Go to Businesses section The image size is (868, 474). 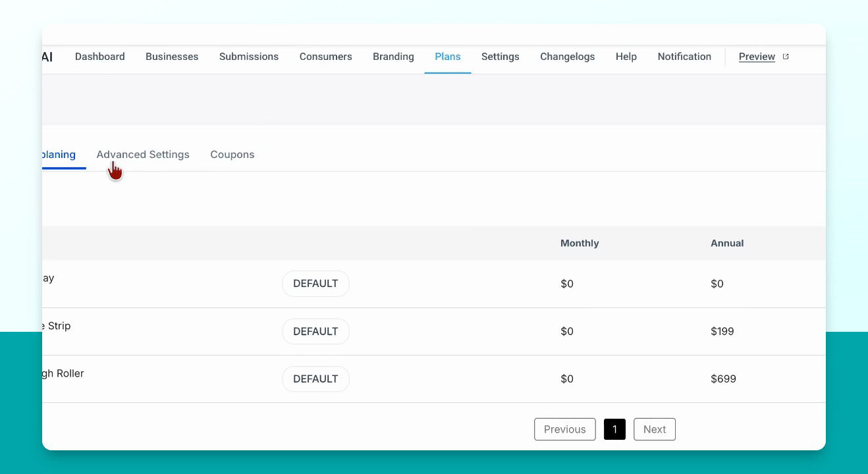pyautogui.click(x=172, y=57)
